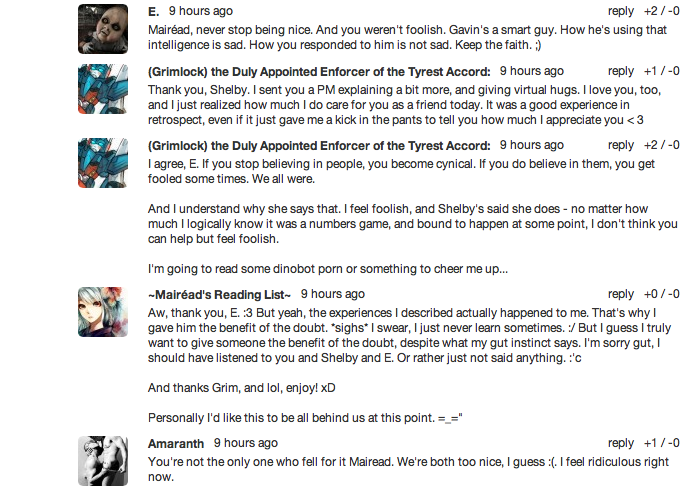Downvote E.'s comment using -0
This screenshot has width=700, height=496.
pos(676,11)
